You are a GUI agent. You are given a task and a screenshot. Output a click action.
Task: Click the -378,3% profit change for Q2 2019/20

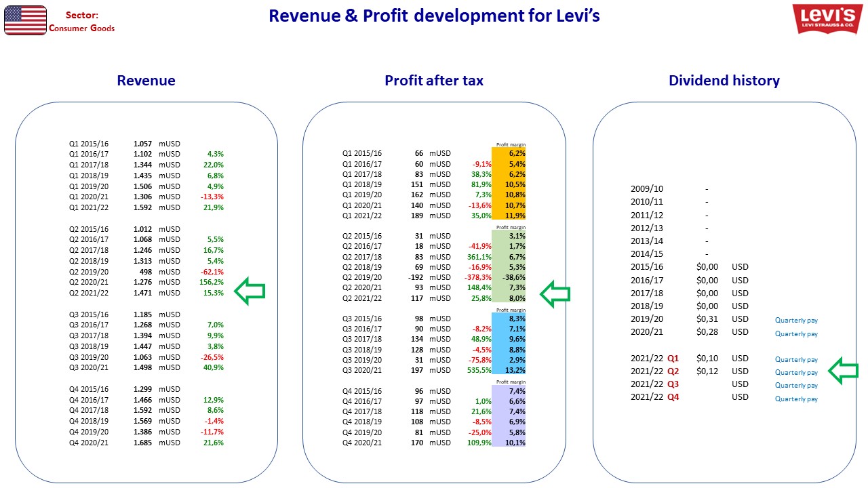[478, 277]
